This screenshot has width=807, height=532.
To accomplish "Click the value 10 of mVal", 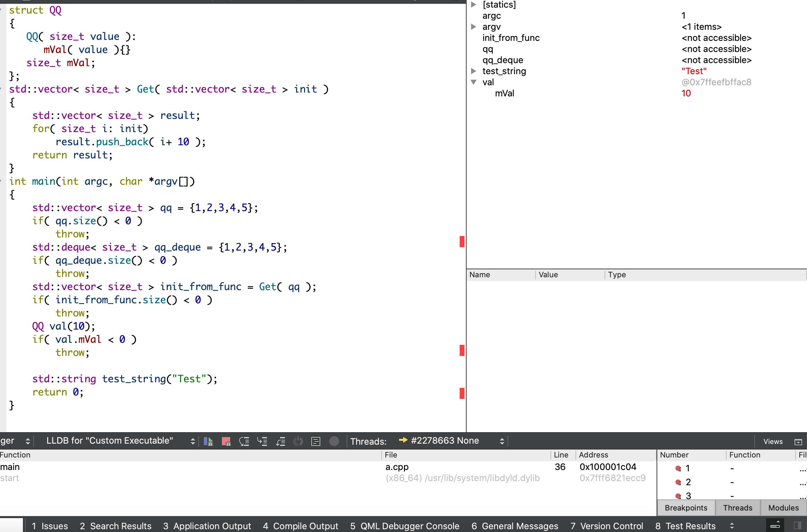I will [x=686, y=93].
